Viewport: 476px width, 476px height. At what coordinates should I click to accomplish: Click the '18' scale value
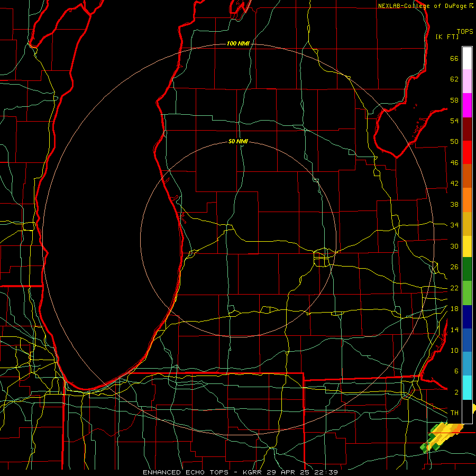454,309
